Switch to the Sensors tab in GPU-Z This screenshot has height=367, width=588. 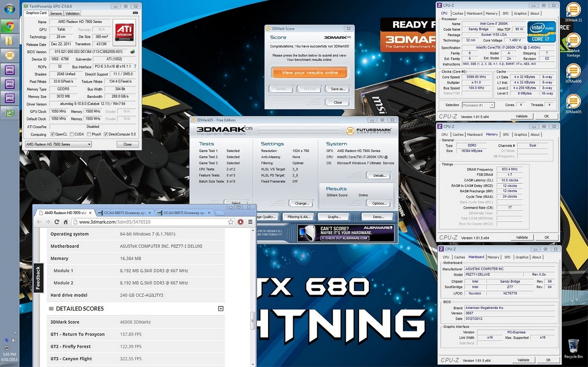56,14
